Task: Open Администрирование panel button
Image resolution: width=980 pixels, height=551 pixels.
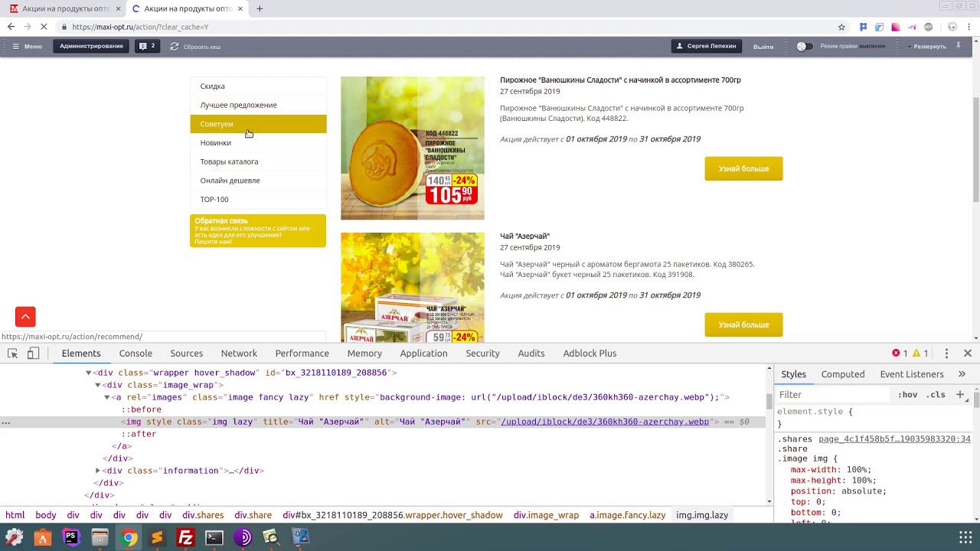Action: pyautogui.click(x=91, y=46)
